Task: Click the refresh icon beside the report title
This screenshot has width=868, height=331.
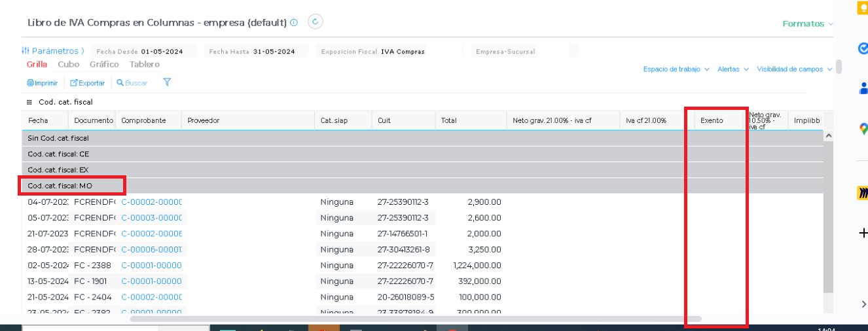Action: pyautogui.click(x=316, y=22)
